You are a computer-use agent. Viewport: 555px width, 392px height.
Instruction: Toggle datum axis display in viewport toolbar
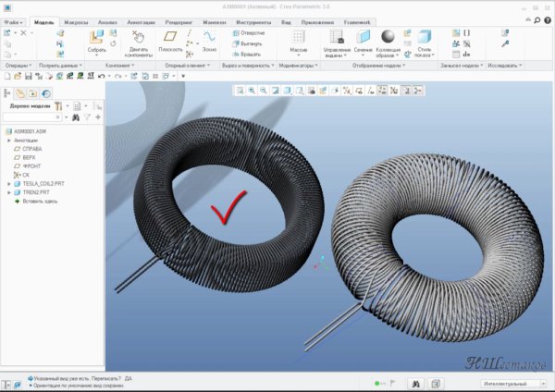[x=370, y=91]
